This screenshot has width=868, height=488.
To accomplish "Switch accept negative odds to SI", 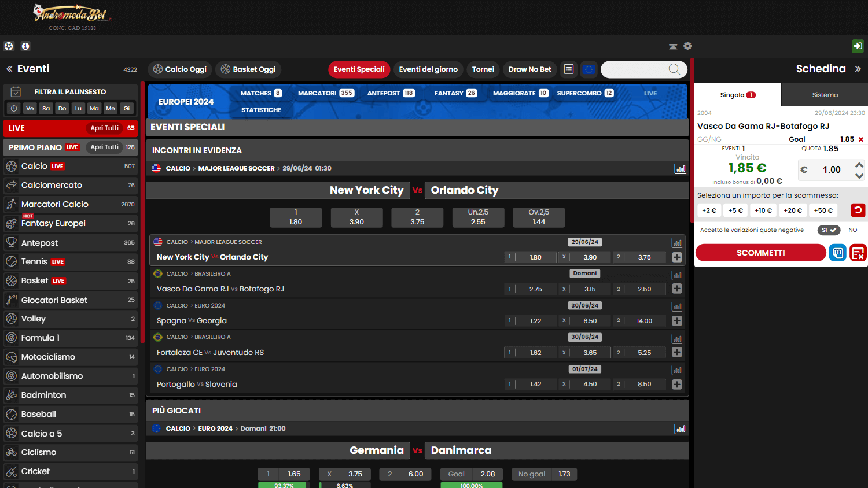I will click(829, 230).
